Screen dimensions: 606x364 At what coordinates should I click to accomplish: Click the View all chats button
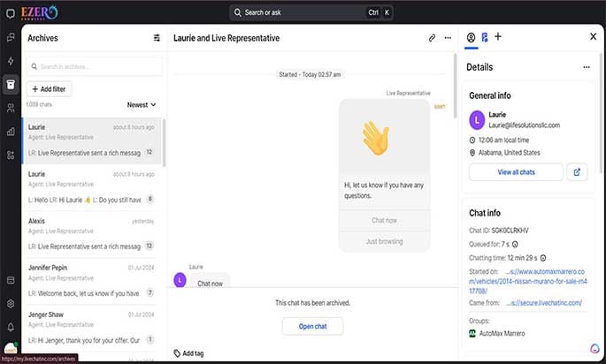516,172
